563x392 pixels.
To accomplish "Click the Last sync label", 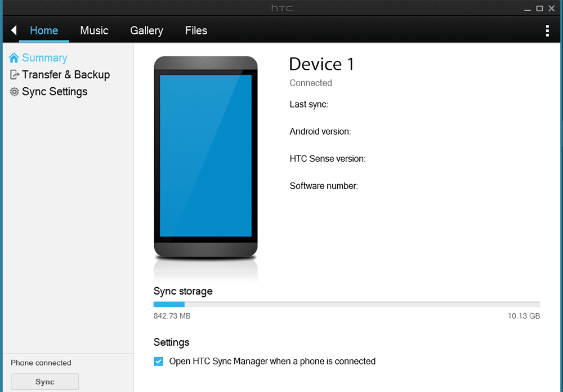I will click(x=309, y=105).
